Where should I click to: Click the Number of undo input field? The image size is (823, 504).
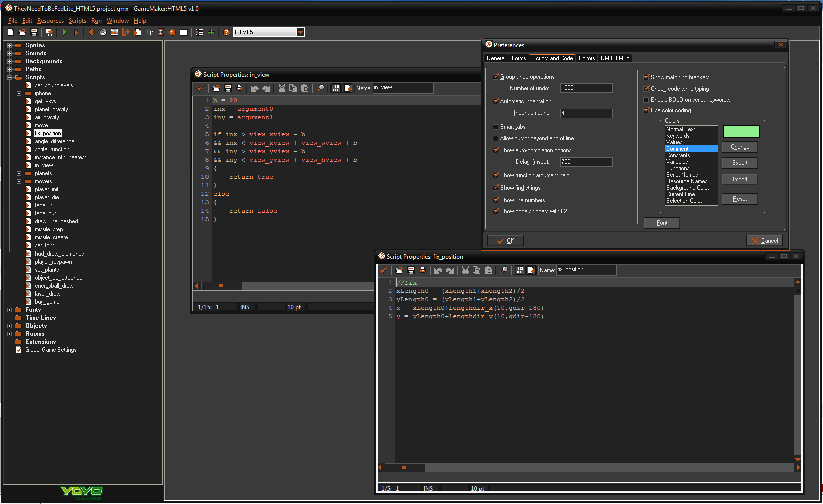click(x=586, y=88)
